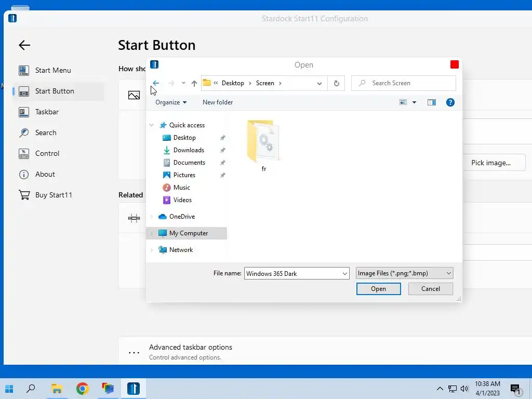Screen dimensions: 532x399
Task: Show hidden system tray icons
Action: click(440, 389)
